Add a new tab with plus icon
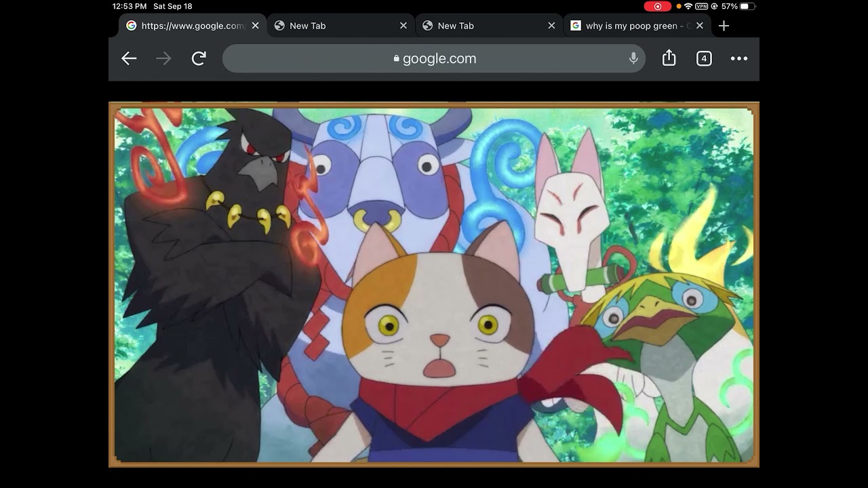868x488 pixels. click(x=724, y=26)
